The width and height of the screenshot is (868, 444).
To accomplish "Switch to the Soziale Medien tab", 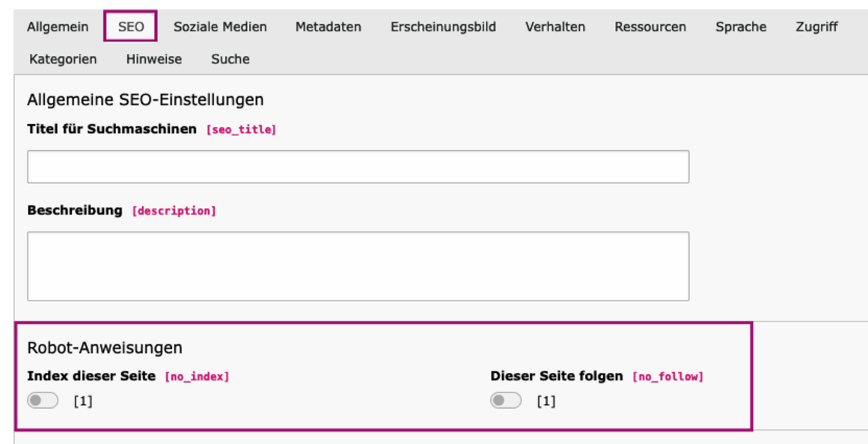I will (x=220, y=27).
